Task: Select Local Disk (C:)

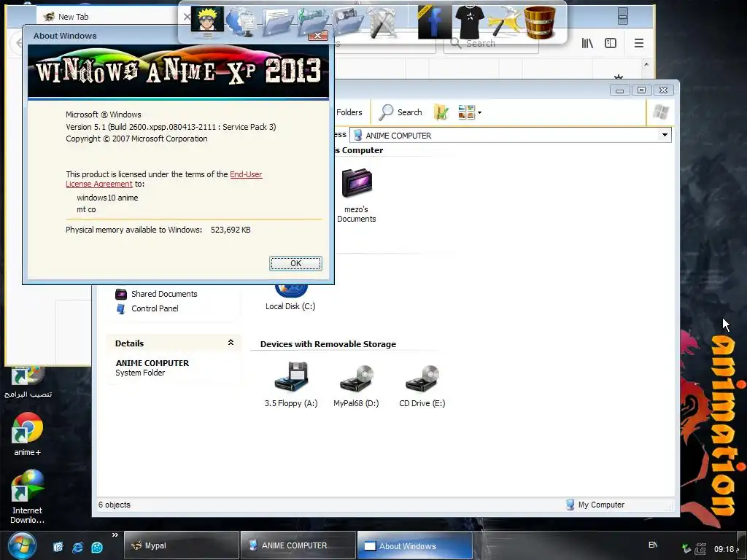Action: tap(290, 297)
